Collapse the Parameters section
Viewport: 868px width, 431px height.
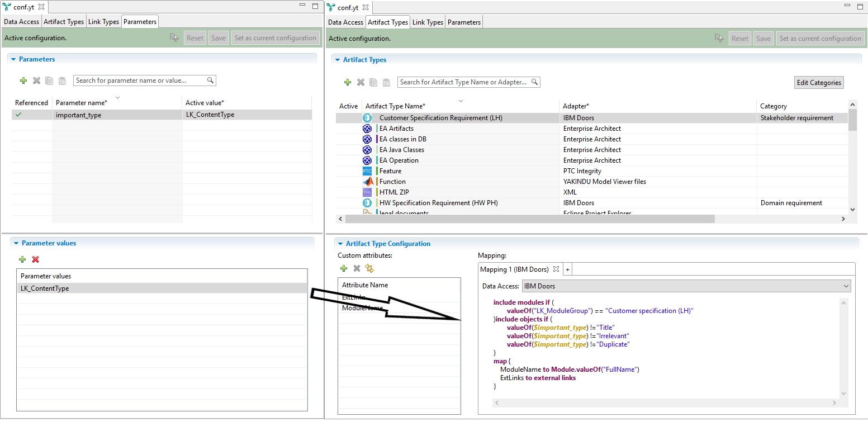(x=13, y=59)
